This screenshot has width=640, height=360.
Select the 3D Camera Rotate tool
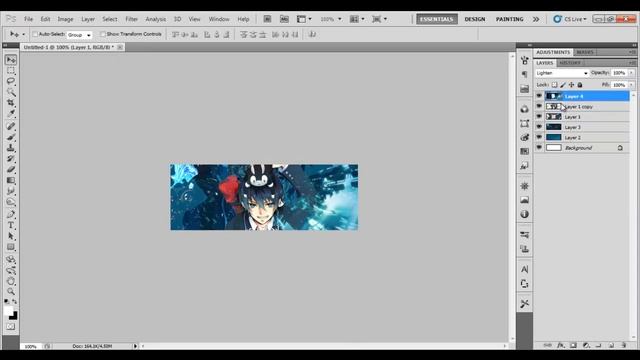[11, 270]
